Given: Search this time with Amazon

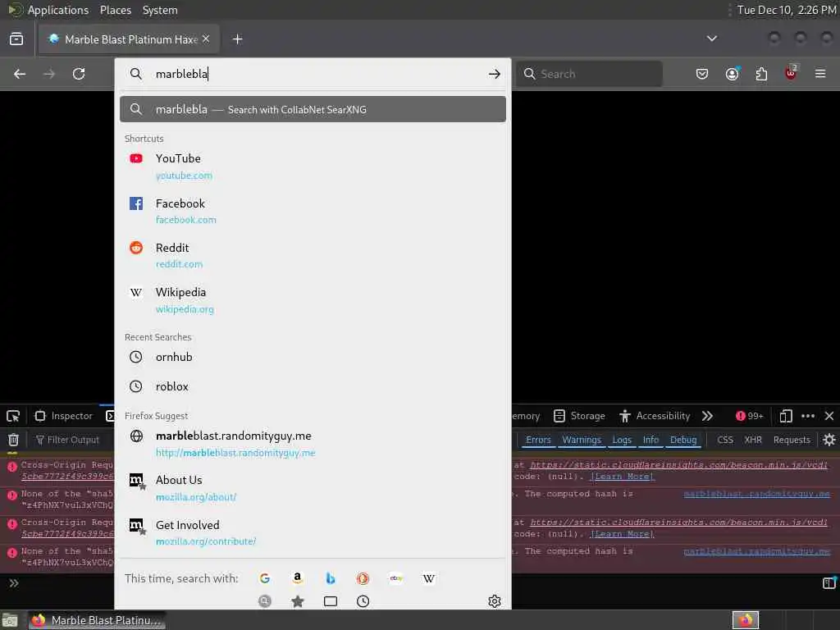Looking at the screenshot, I should pyautogui.click(x=297, y=578).
